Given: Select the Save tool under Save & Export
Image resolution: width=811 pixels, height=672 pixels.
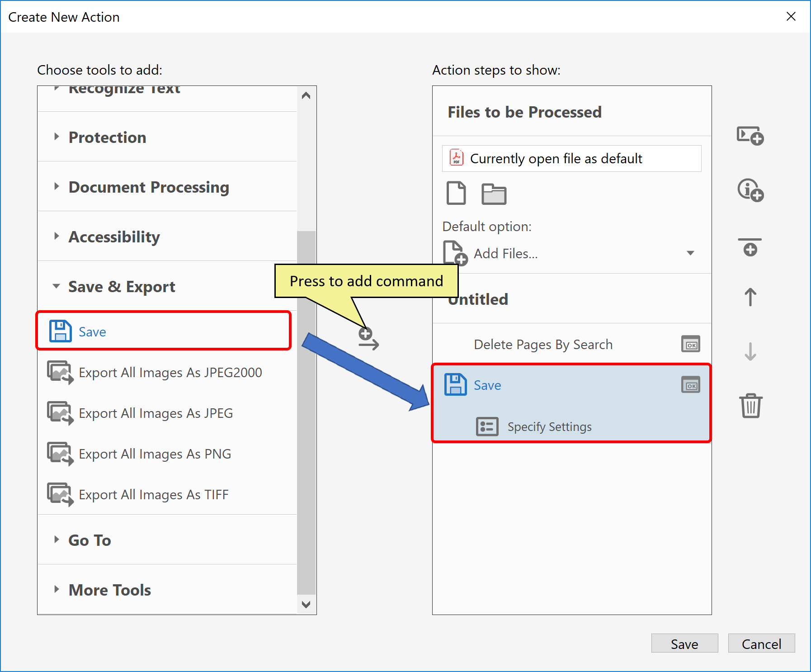Looking at the screenshot, I should click(92, 331).
